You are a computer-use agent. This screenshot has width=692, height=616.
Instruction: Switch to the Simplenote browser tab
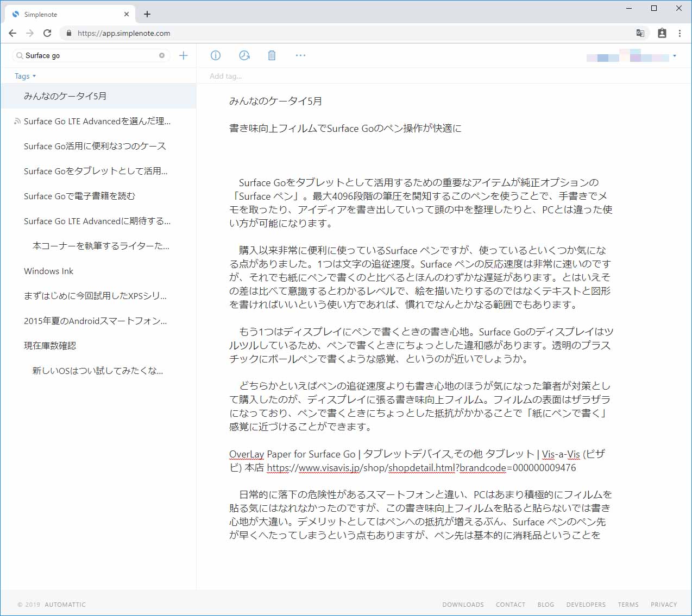point(65,14)
